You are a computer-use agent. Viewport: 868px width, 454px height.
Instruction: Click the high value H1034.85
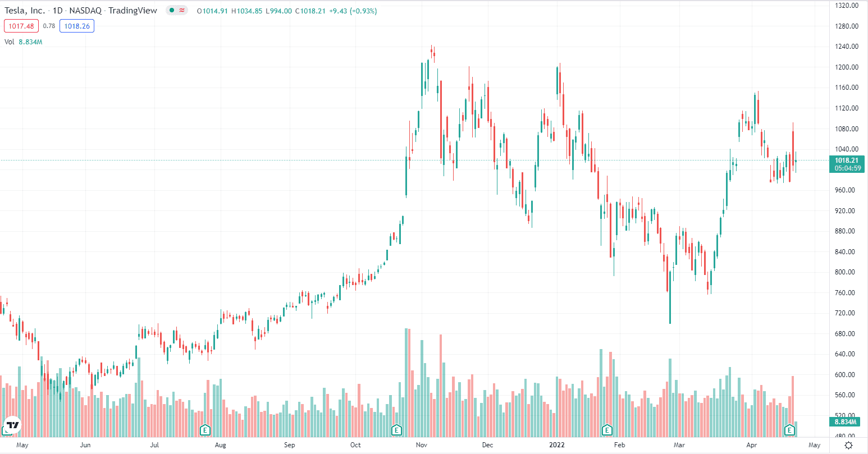pyautogui.click(x=248, y=11)
